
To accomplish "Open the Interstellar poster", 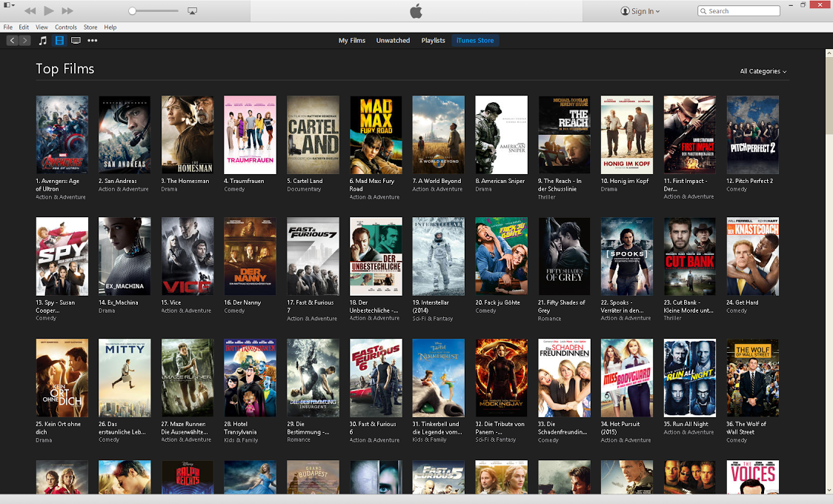I will point(438,256).
